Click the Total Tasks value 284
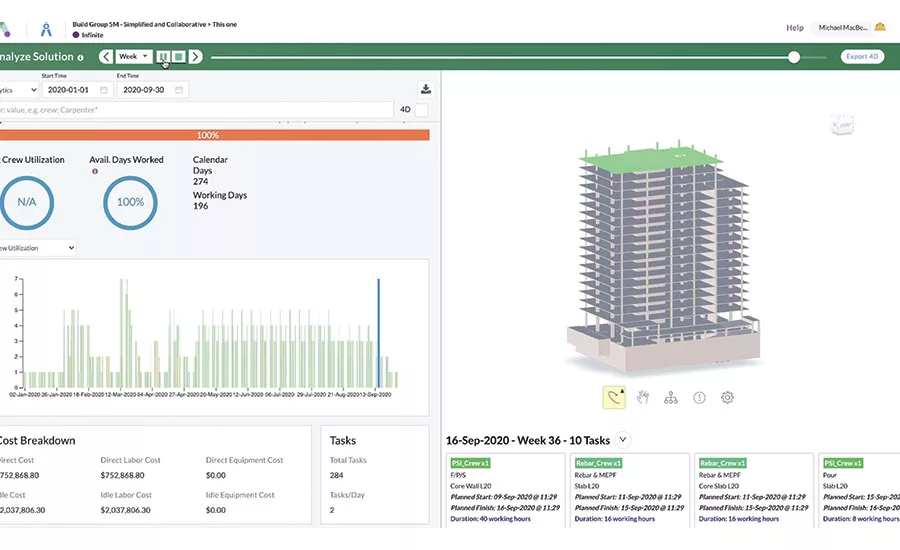900x550 pixels. [x=336, y=475]
